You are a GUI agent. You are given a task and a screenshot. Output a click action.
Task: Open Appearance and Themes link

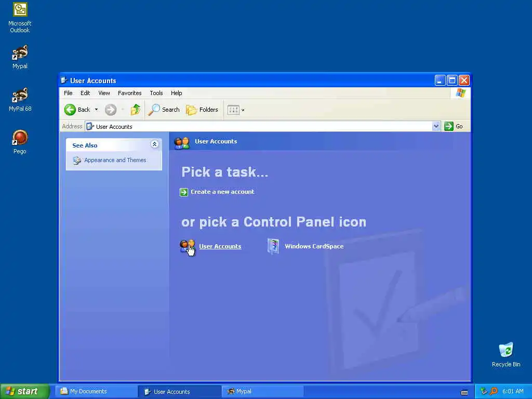115,160
